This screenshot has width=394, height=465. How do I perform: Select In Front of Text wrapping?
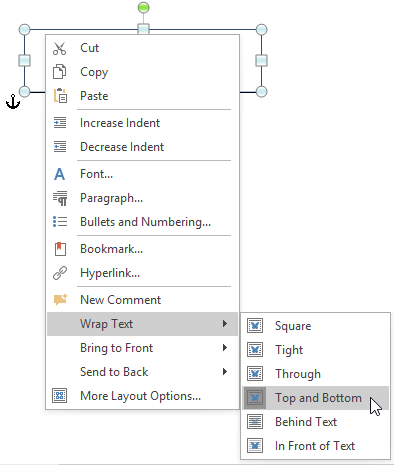pyautogui.click(x=316, y=446)
